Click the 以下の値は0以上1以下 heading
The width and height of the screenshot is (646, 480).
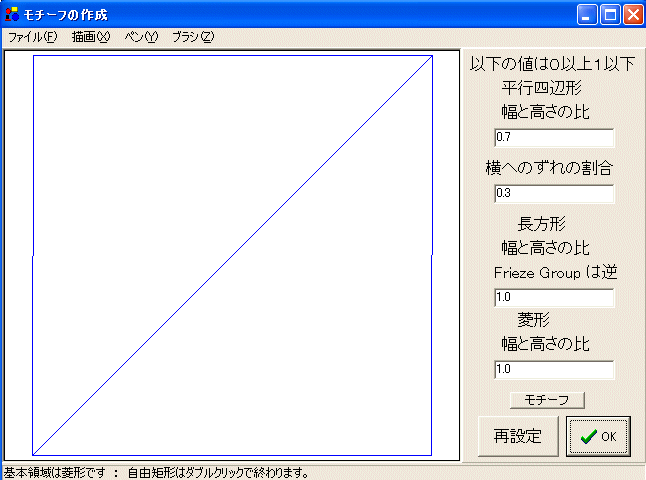coord(552,64)
